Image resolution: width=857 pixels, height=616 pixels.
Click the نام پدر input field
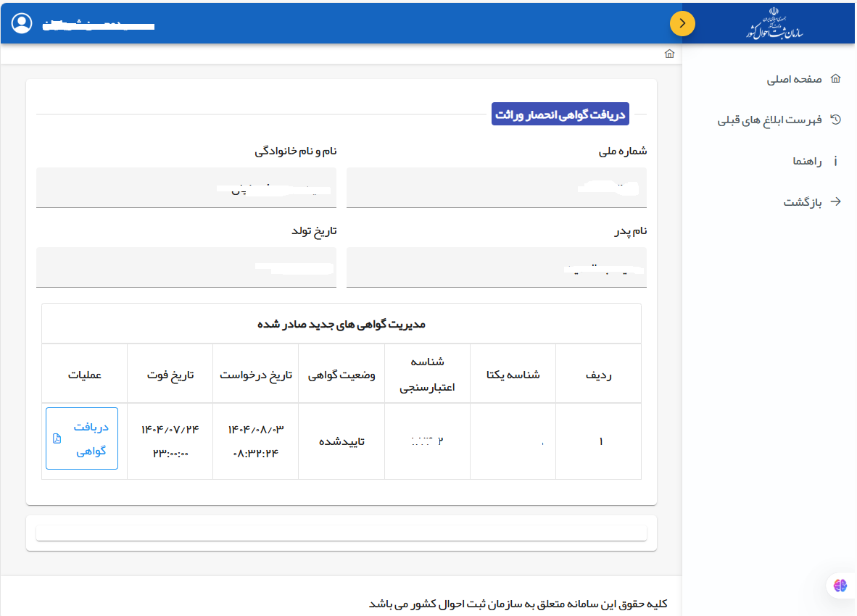(496, 268)
